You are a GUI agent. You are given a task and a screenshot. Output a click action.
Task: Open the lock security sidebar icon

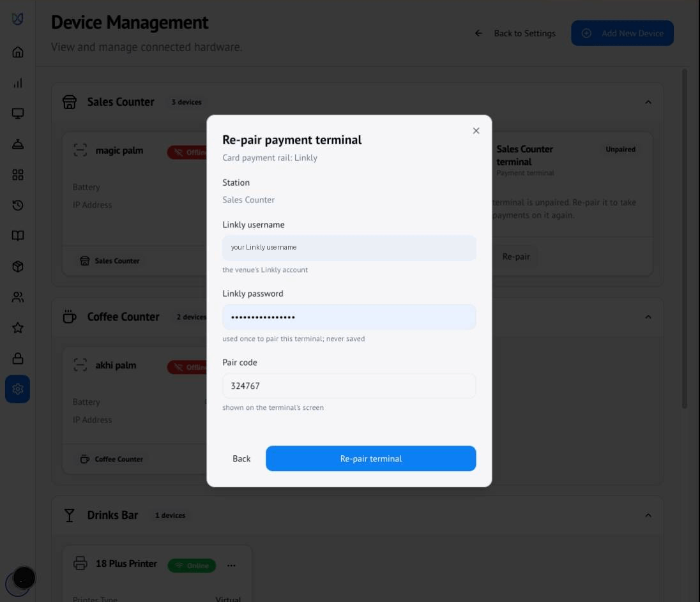click(17, 358)
